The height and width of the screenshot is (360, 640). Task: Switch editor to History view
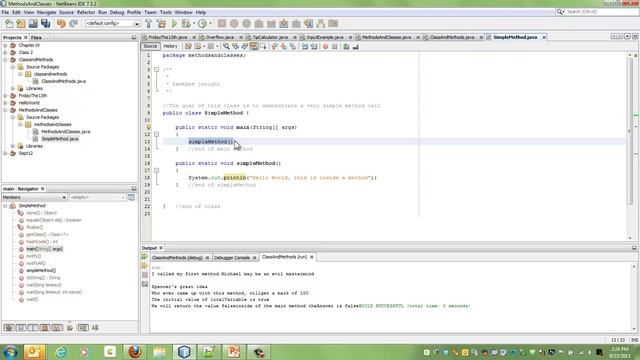point(170,47)
